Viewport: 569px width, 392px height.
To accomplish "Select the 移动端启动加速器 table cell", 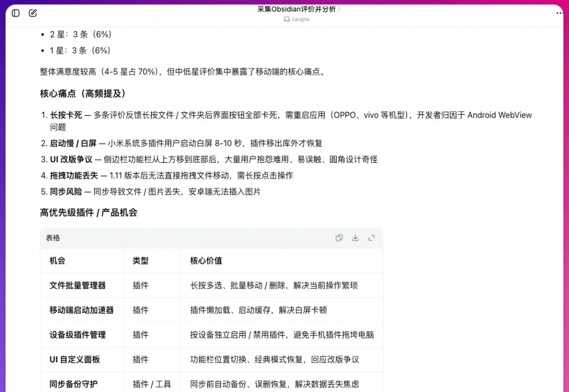I will pos(82,310).
